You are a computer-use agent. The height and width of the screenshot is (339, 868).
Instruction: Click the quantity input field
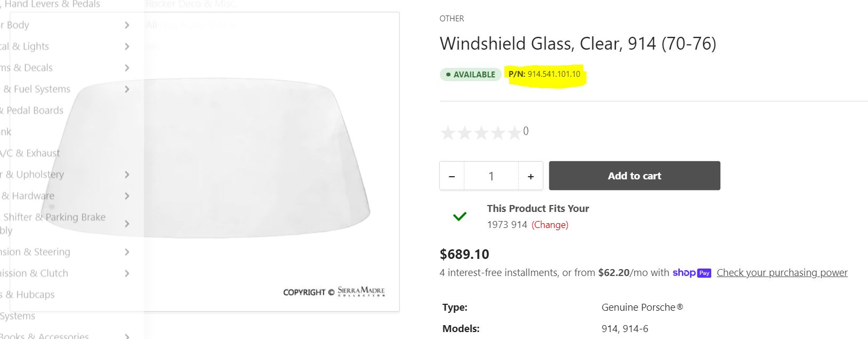491,176
